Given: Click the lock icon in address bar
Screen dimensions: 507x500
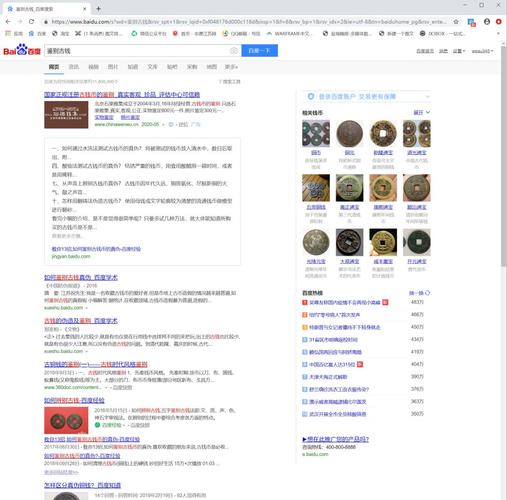Looking at the screenshot, I should 46,22.
